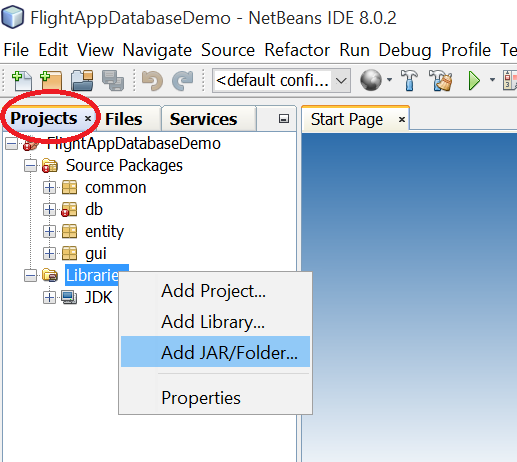Image resolution: width=517 pixels, height=462 pixels.
Task: Open the File menu
Action: point(16,50)
